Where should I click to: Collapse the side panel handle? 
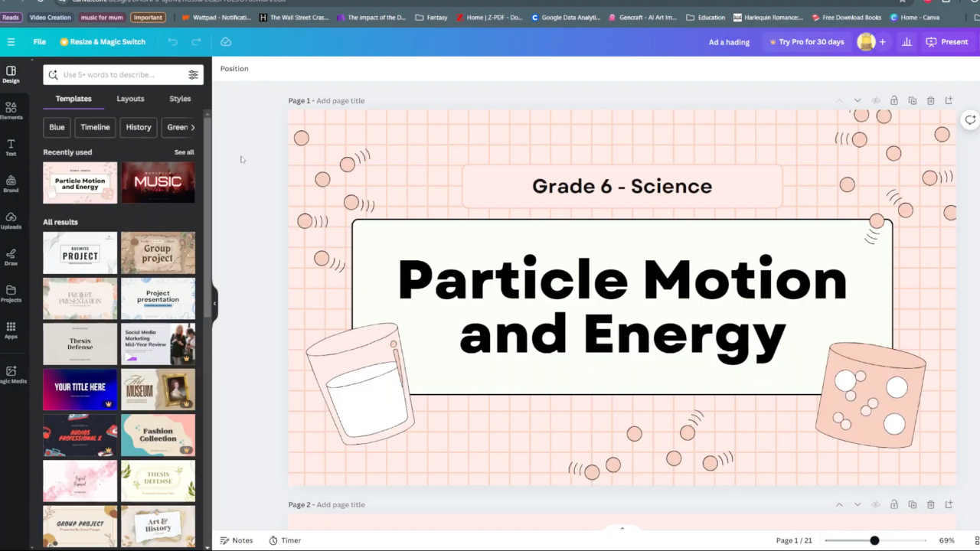[214, 303]
